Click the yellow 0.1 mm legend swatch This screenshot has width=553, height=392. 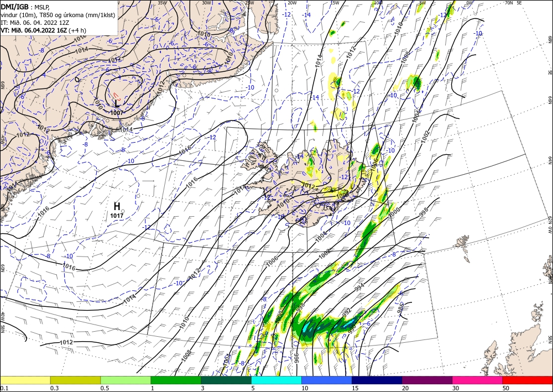pos(25,380)
